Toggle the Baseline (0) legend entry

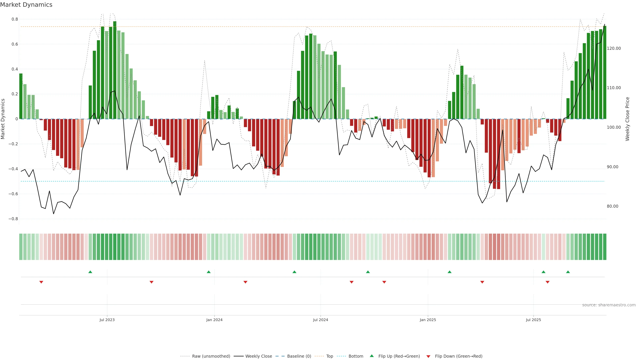coord(299,356)
